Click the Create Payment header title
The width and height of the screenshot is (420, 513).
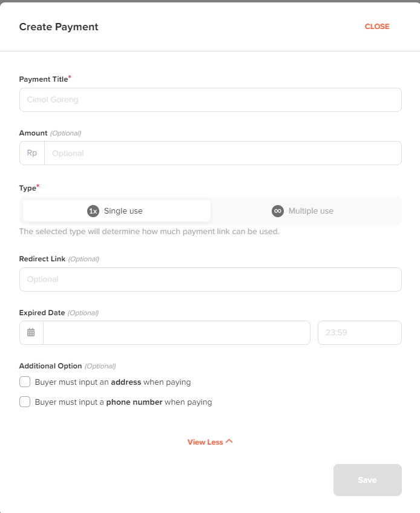(59, 27)
